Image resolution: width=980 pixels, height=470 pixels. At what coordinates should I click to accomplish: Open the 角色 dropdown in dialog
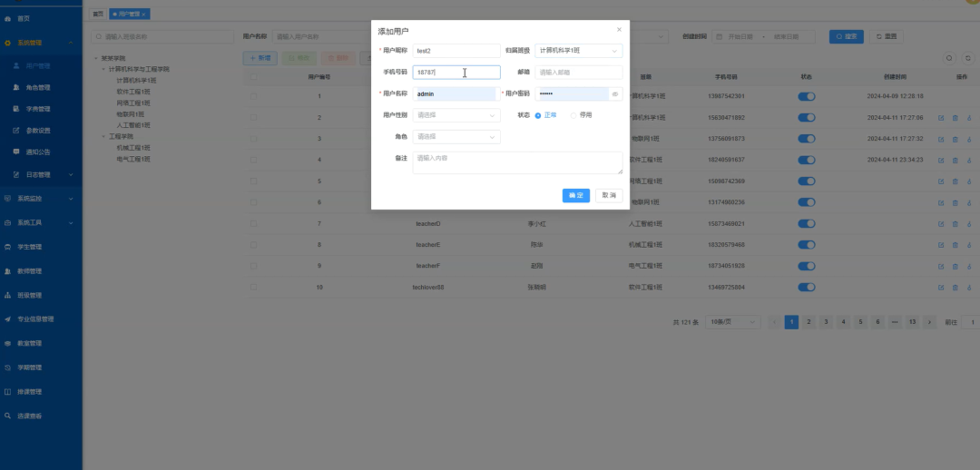(456, 137)
